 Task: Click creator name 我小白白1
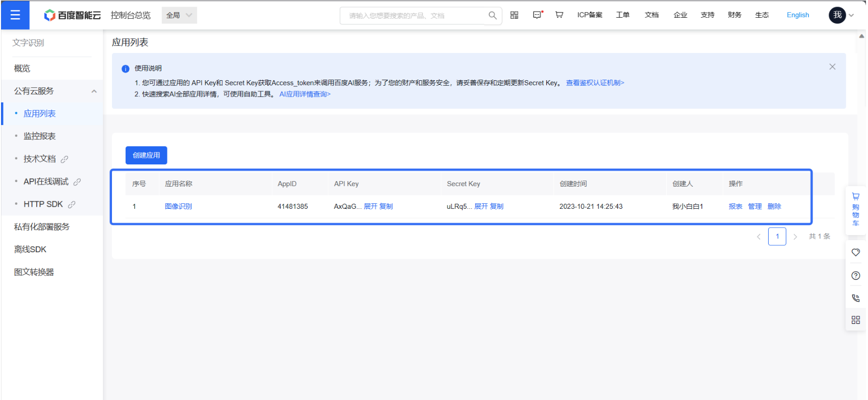[x=687, y=206]
